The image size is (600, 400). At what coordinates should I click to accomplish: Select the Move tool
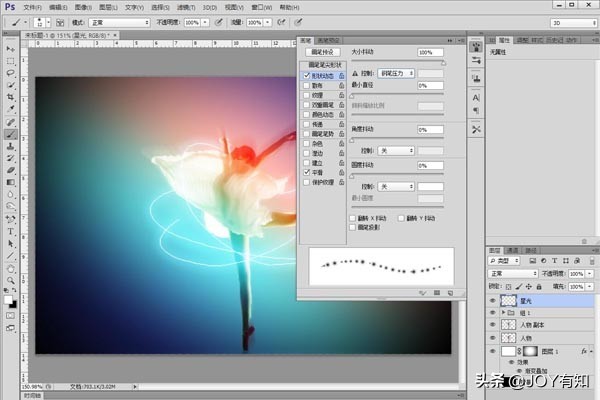tap(10, 47)
